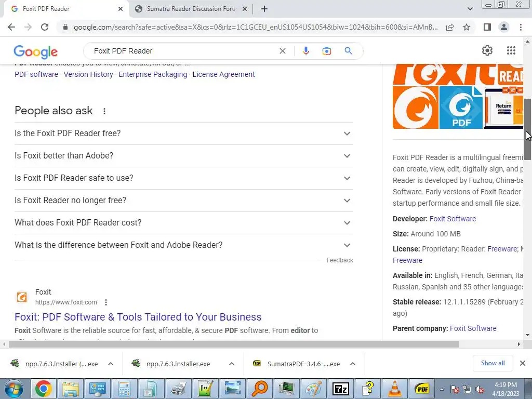Image resolution: width=532 pixels, height=399 pixels.
Task: Click the horizontal page scrollbar thumb
Action: (x=234, y=344)
